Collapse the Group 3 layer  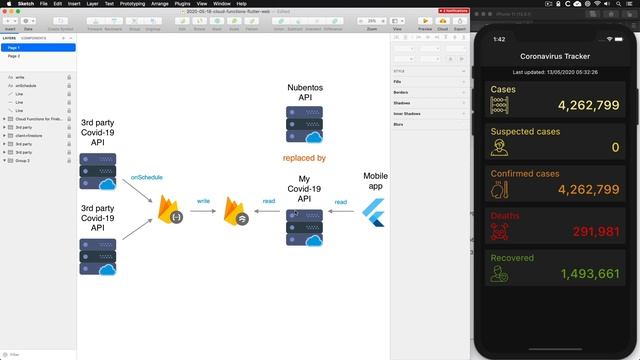(4, 160)
